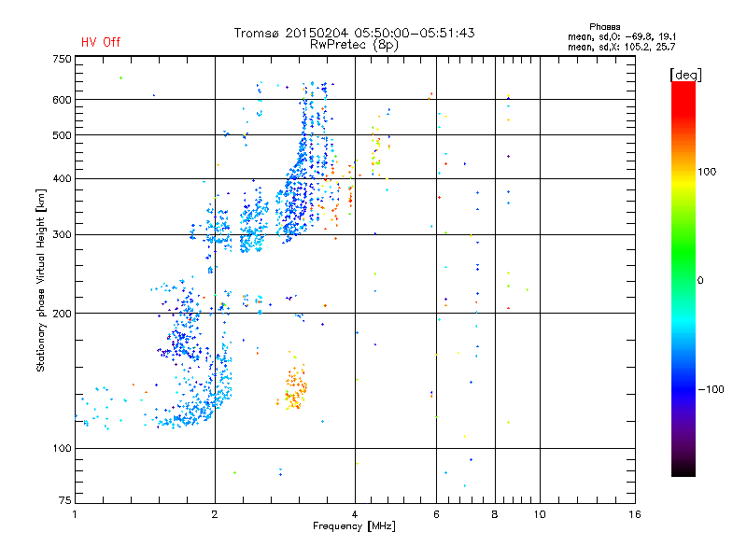Screen dimensions: 747x560
Task: Click the y-axis label '400'
Action: coord(62,179)
